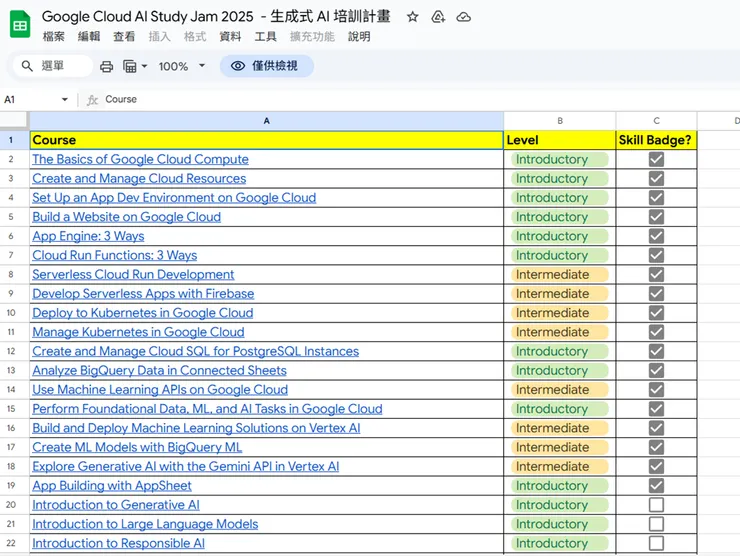Open Create and Manage Cloud SQL for PostgreSQL link
740x556 pixels.
pos(195,352)
